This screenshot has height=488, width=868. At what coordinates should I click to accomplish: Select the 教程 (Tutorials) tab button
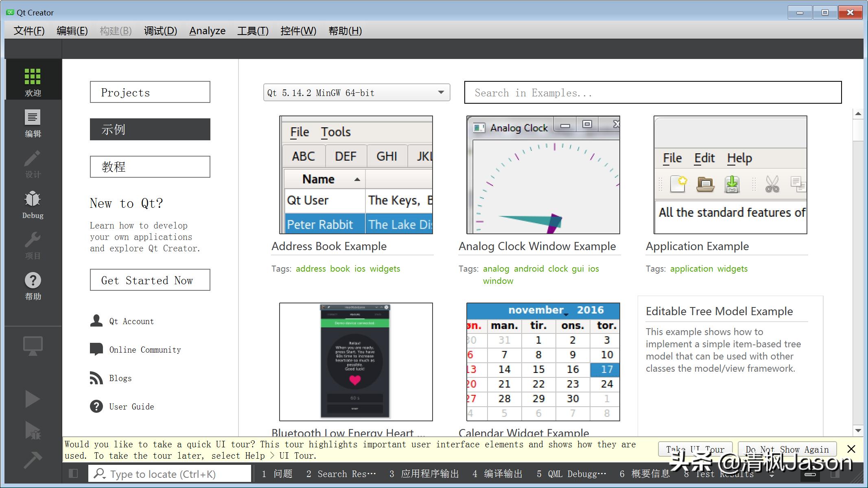pyautogui.click(x=150, y=167)
